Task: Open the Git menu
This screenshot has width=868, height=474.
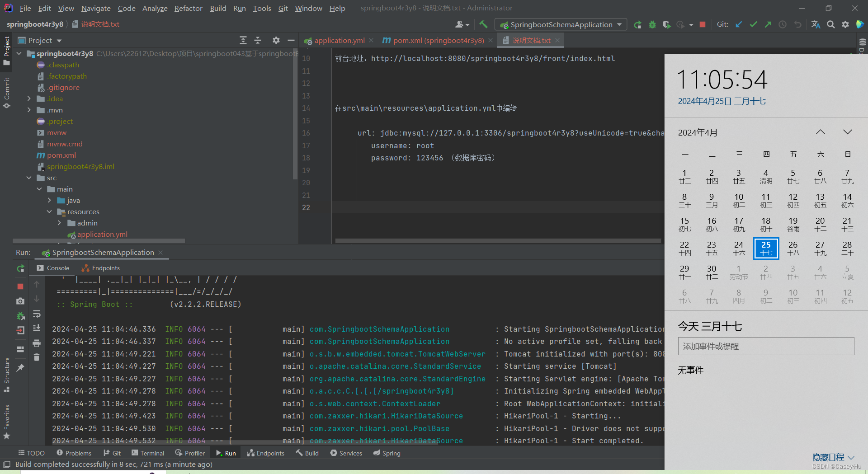Action: [283, 8]
